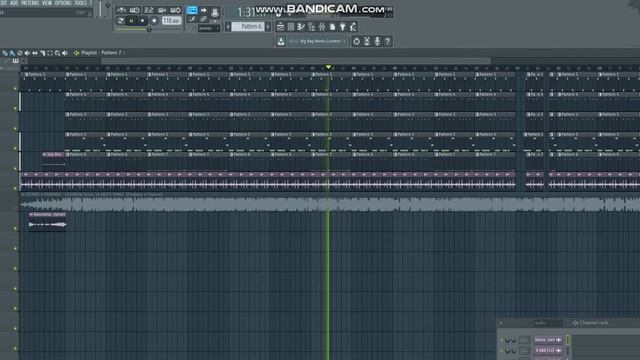This screenshot has width=640, height=360.
Task: Click the circular-arrow icon before the microphone
Action: [356, 41]
